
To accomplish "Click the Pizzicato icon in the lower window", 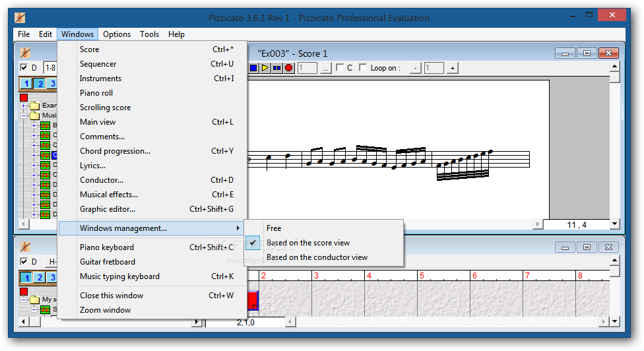I will click(x=26, y=247).
